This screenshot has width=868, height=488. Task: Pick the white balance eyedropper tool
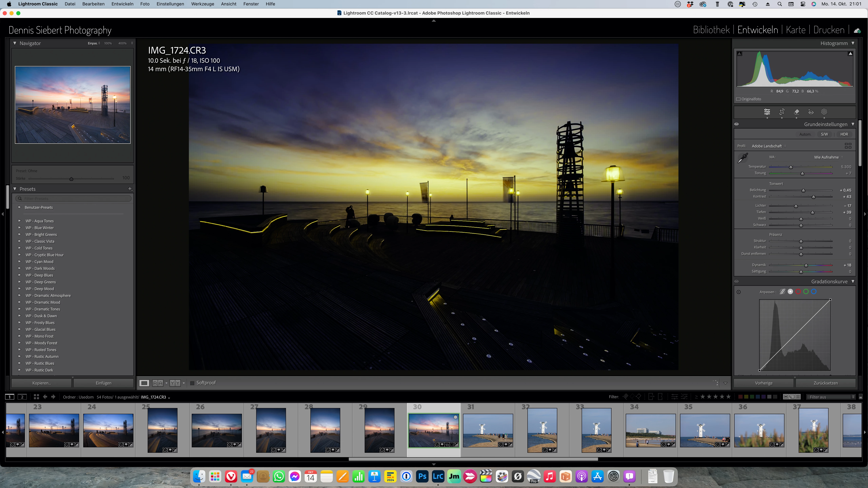(743, 158)
